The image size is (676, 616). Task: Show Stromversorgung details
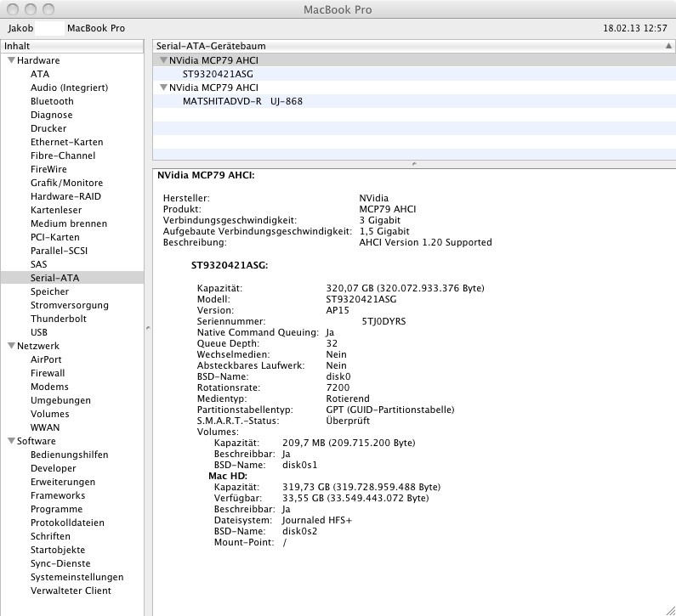click(69, 305)
